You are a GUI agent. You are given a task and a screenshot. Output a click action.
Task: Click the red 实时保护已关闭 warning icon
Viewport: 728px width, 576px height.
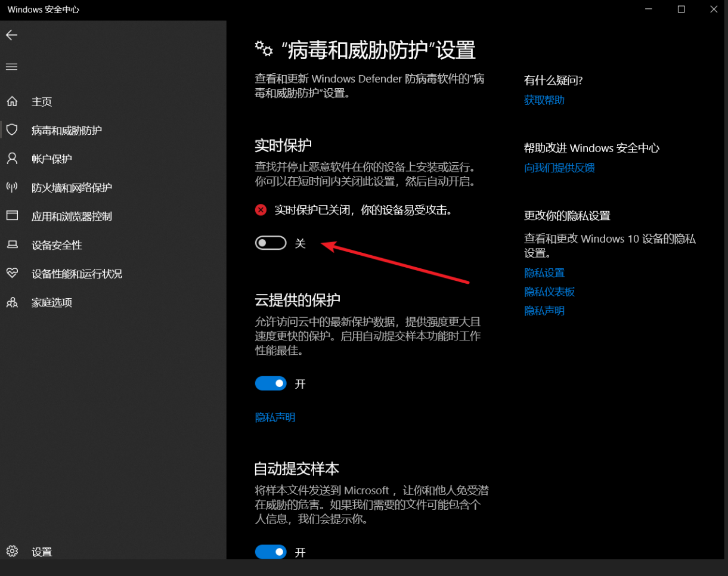[260, 210]
